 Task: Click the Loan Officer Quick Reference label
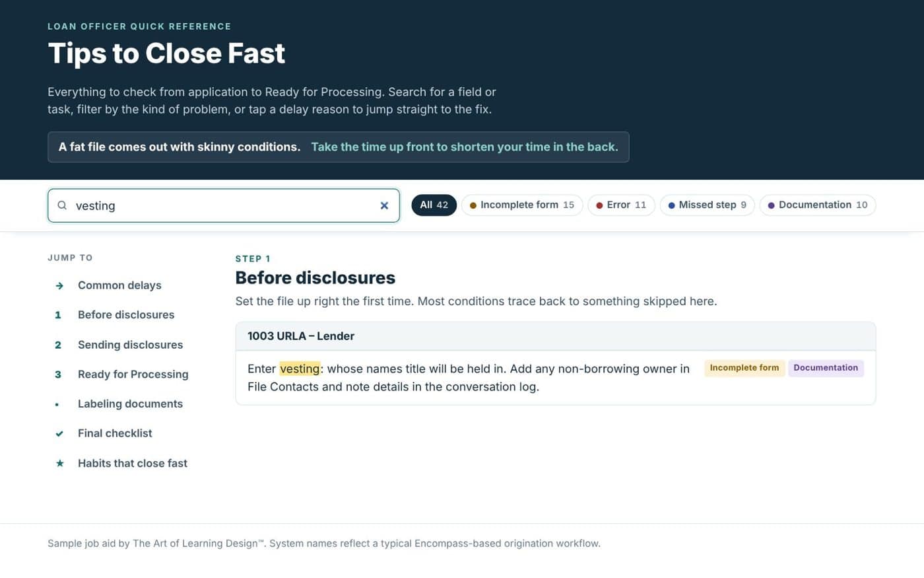(x=139, y=26)
